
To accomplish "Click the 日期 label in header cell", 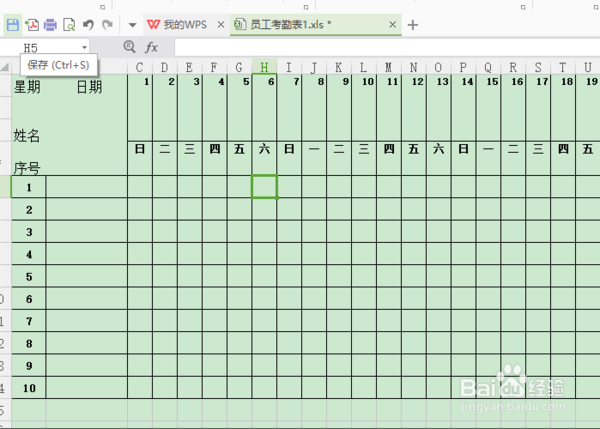I will (x=90, y=87).
